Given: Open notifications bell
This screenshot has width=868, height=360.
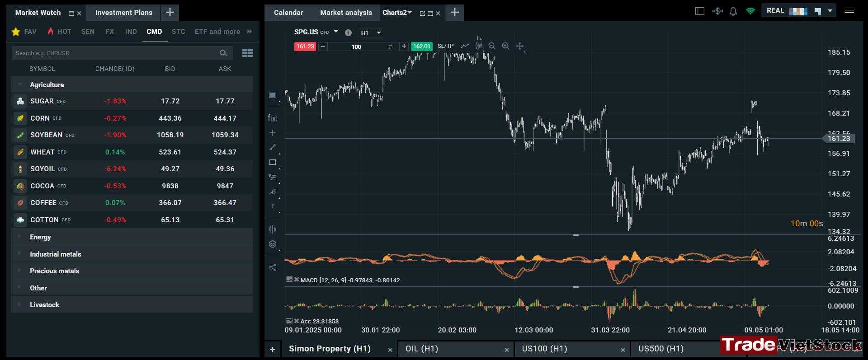Looking at the screenshot, I should click(733, 11).
